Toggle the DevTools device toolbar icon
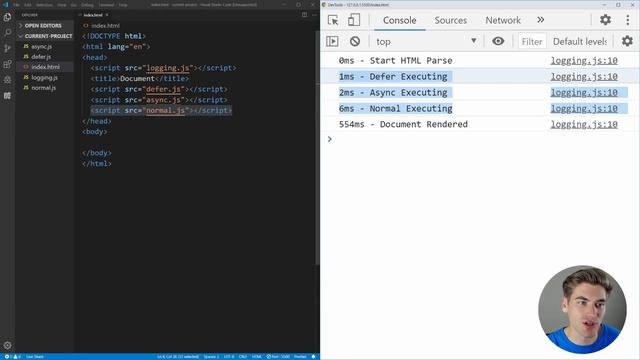 (x=353, y=20)
